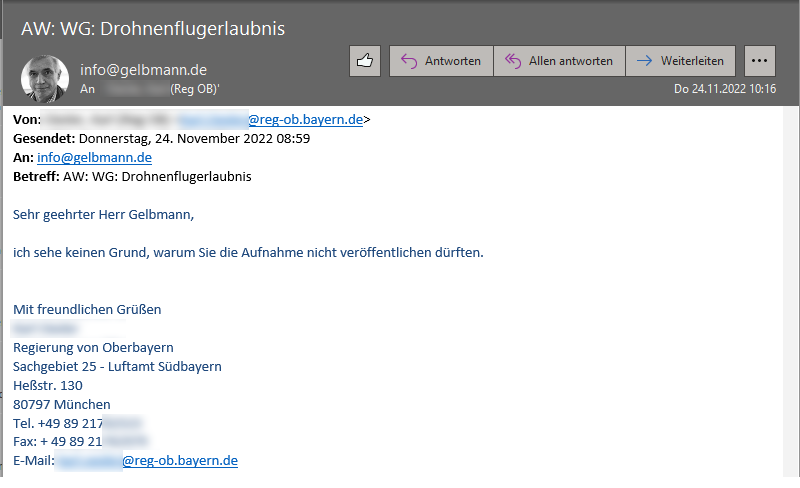The width and height of the screenshot is (800, 488).
Task: Click the email subject title at top
Action: (x=153, y=28)
